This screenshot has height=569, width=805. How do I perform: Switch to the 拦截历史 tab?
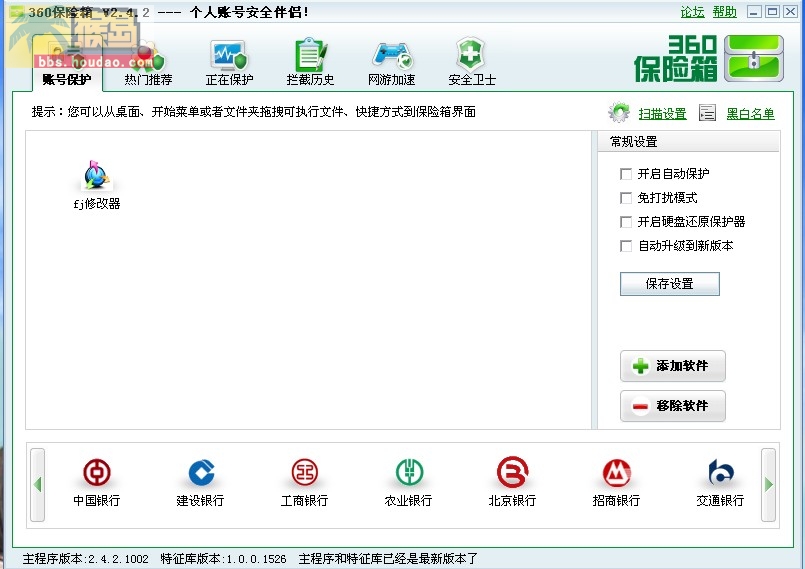[x=310, y=64]
